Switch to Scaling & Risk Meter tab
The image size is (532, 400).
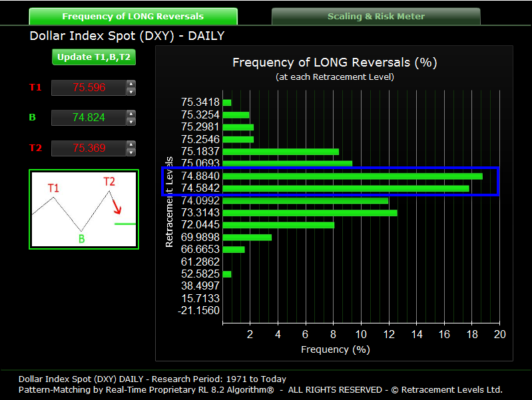(376, 17)
